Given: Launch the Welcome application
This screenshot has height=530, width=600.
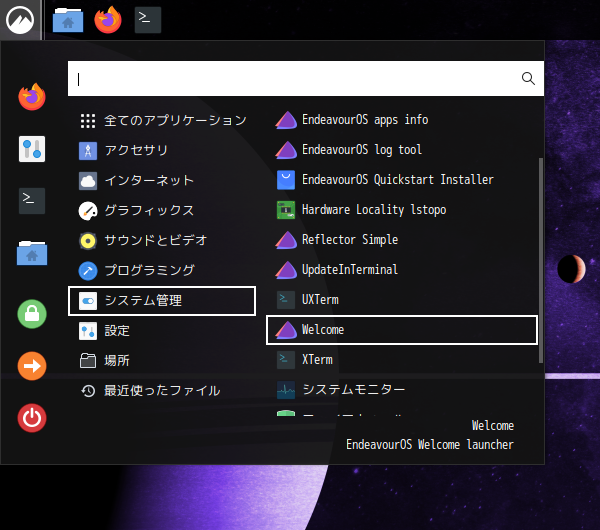Looking at the screenshot, I should tap(402, 330).
